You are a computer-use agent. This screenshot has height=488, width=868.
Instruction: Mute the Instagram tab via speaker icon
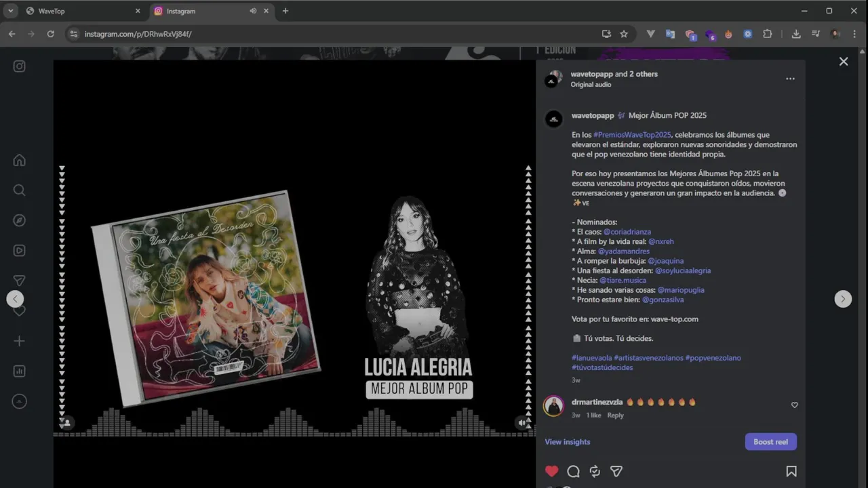253,11
